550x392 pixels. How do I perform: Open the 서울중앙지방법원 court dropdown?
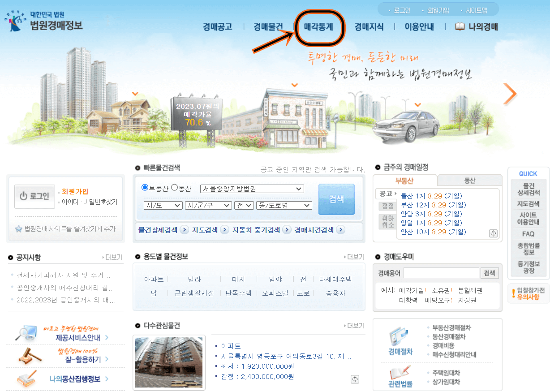coord(252,189)
